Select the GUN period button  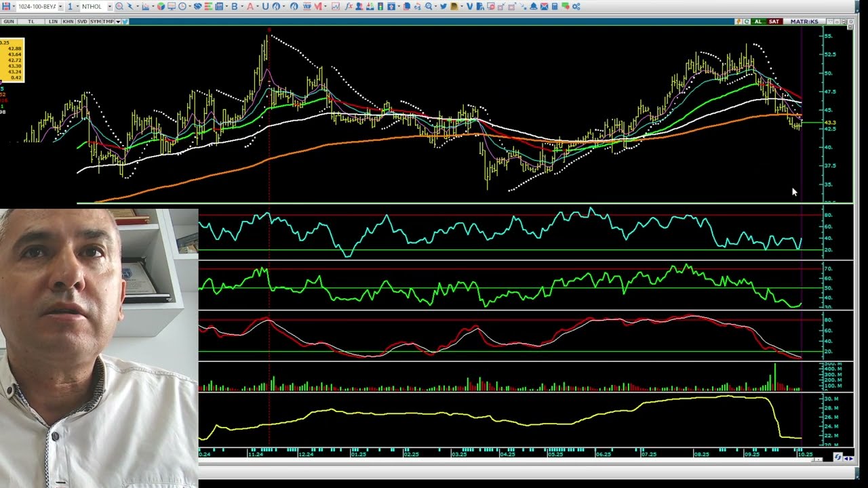[9, 22]
